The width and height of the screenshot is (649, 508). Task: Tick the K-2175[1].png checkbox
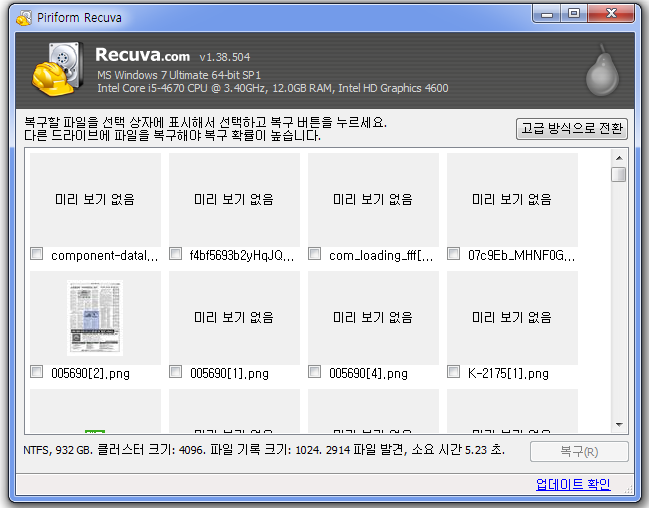tap(454, 371)
